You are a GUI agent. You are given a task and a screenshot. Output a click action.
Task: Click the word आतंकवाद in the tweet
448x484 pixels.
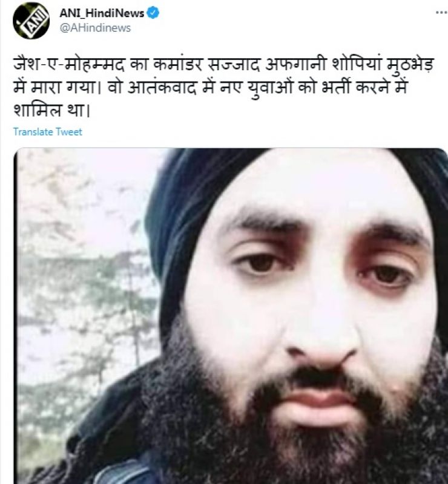pos(162,88)
